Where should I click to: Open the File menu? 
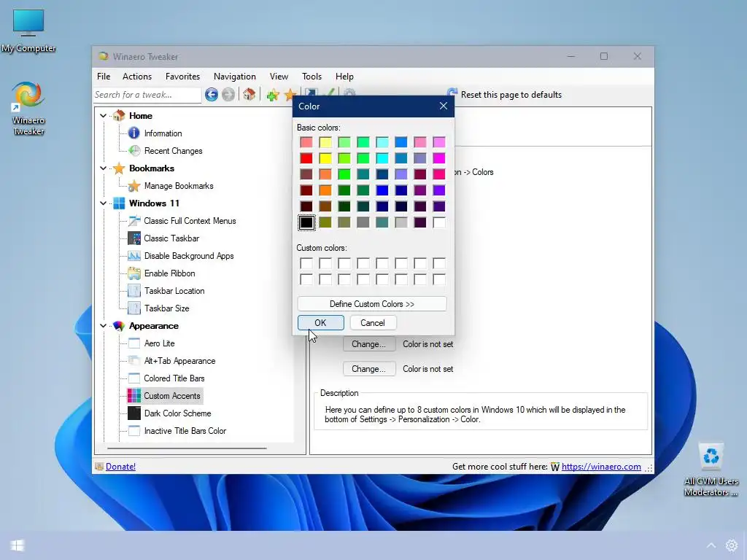click(x=104, y=76)
